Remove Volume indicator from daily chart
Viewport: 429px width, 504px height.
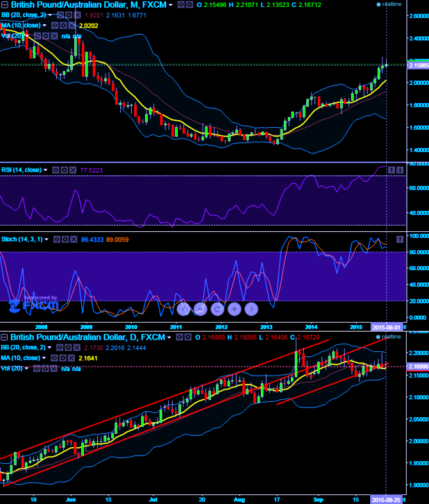coord(54,369)
